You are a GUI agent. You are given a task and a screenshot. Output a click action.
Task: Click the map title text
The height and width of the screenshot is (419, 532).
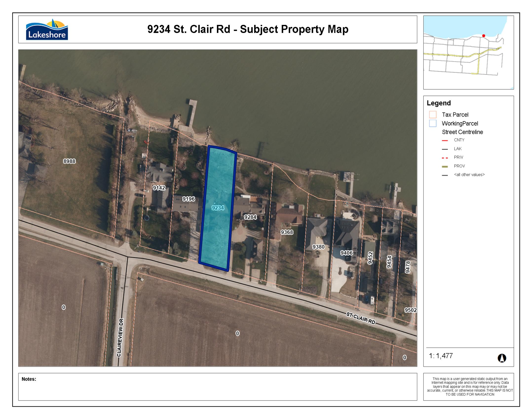[248, 29]
